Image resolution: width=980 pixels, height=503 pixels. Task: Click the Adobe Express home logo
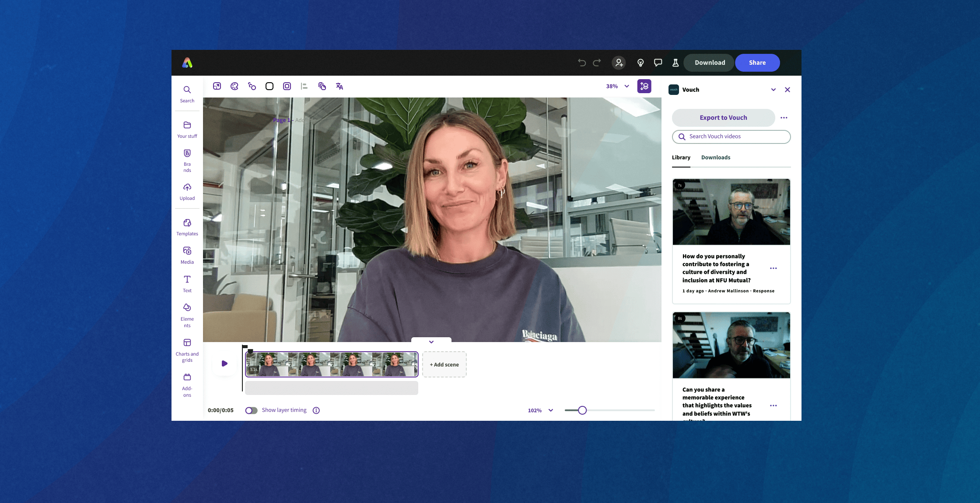coord(187,63)
